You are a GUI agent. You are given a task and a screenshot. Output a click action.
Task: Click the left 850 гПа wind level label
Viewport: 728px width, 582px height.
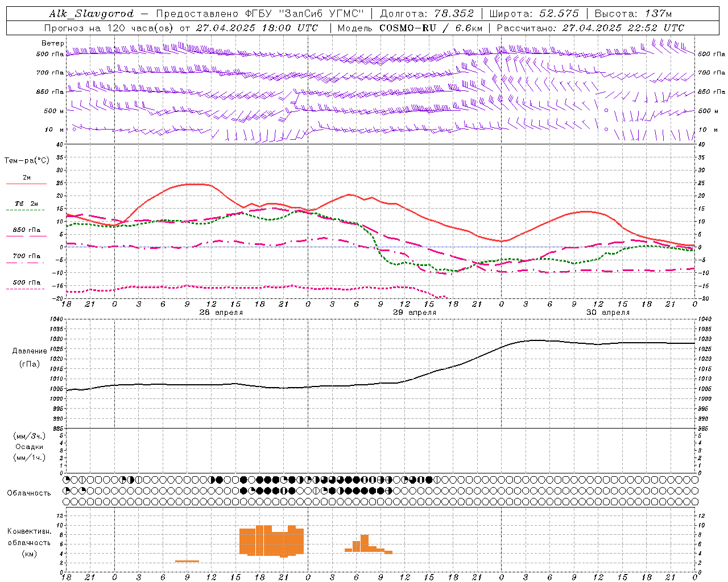coord(50,92)
